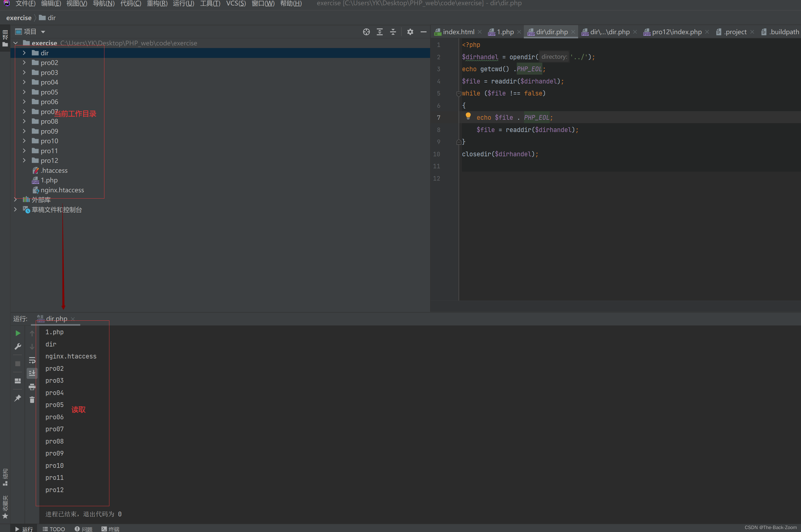This screenshot has height=532, width=801.
Task: Click the stop process square icon
Action: click(18, 364)
